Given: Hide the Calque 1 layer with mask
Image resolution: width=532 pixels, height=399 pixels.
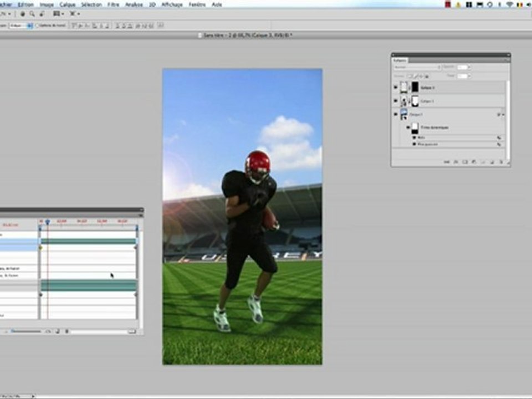Looking at the screenshot, I should click(395, 101).
